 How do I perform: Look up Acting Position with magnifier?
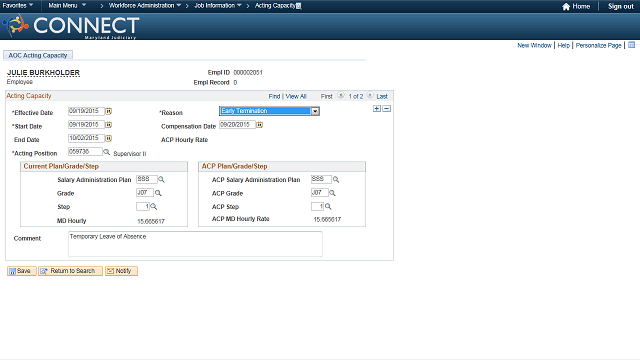point(107,152)
